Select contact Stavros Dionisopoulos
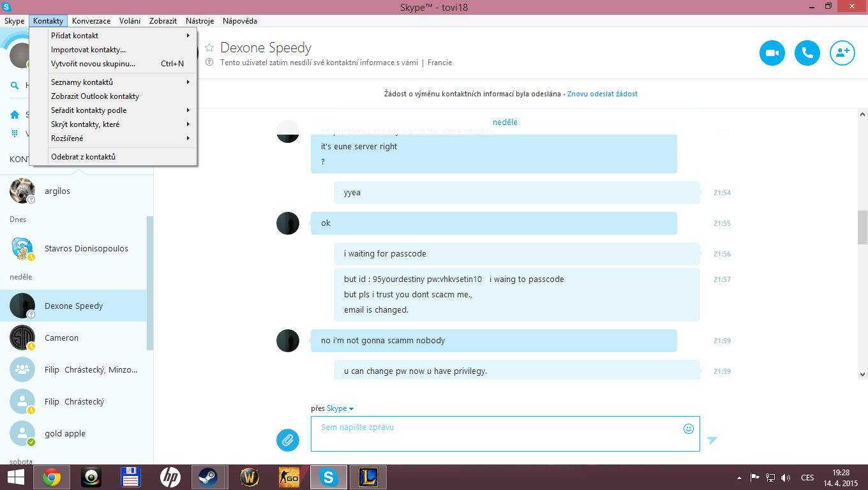 click(x=73, y=249)
